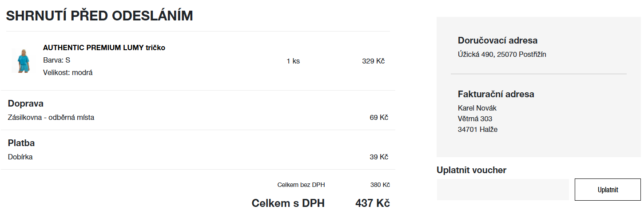
Task: Click the Zásilkovna - odběrná místa shipping option
Action: click(x=51, y=118)
